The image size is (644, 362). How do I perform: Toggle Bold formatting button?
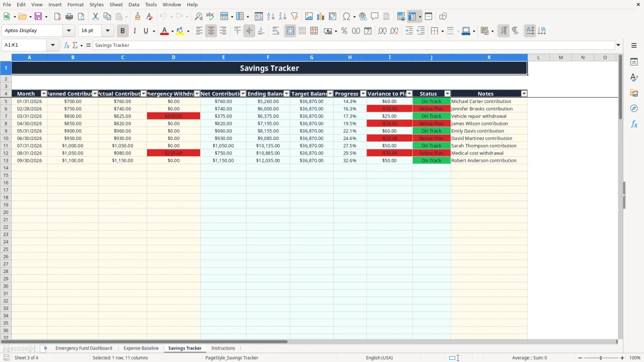pyautogui.click(x=123, y=31)
